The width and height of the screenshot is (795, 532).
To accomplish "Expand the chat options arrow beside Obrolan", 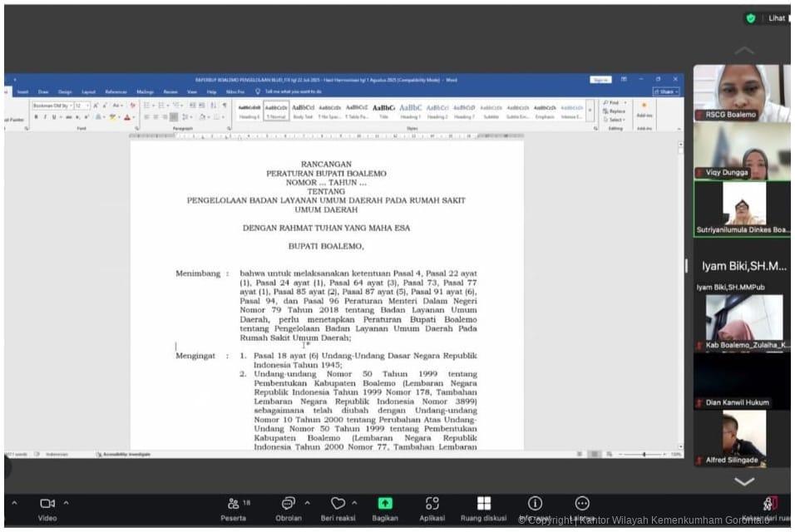I will point(307,503).
